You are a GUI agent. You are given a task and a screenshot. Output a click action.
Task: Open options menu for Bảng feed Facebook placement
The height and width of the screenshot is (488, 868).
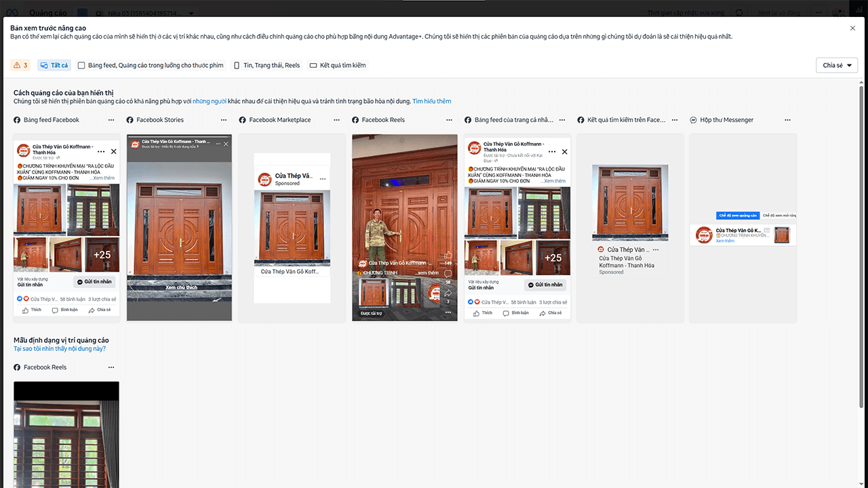tap(111, 120)
